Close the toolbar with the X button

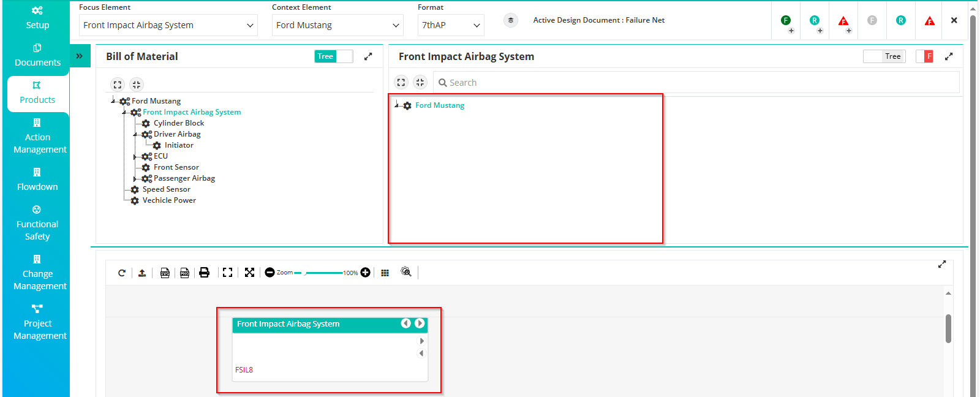tap(954, 20)
